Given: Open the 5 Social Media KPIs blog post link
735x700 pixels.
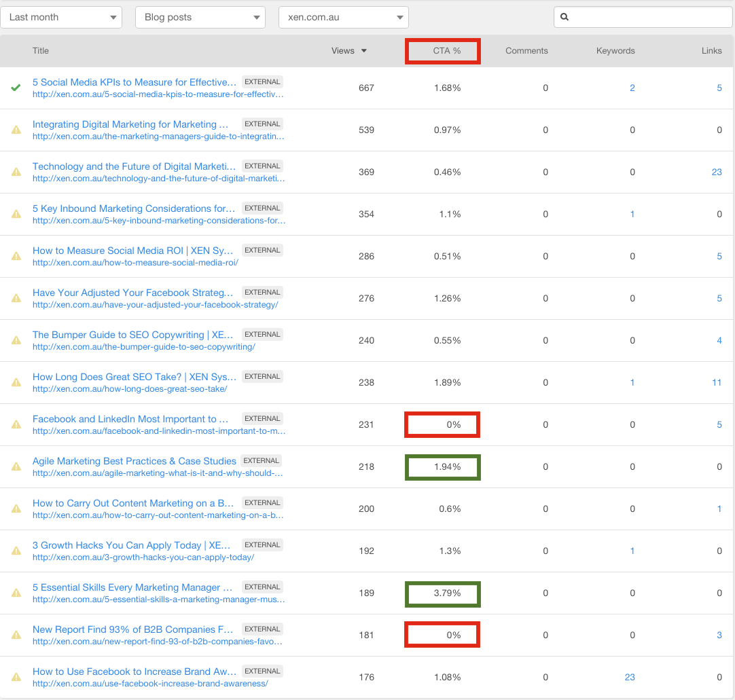Looking at the screenshot, I should [134, 82].
